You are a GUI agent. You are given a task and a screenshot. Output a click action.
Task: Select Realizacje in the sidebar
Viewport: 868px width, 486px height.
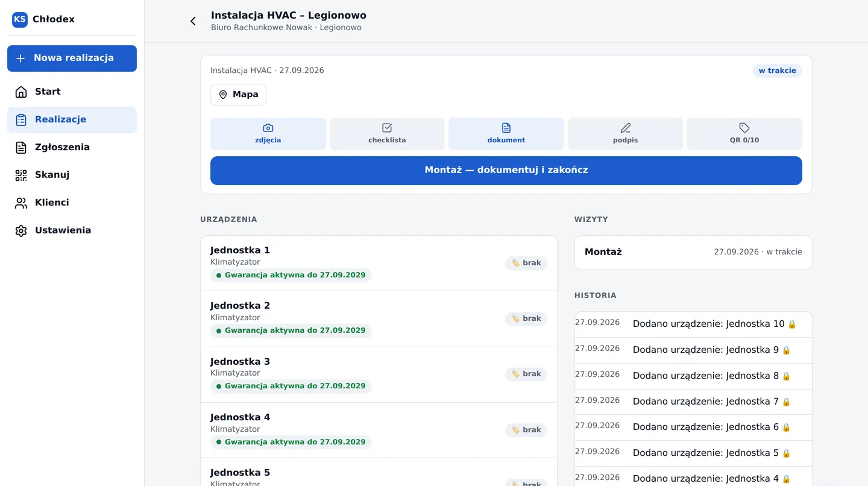point(72,119)
